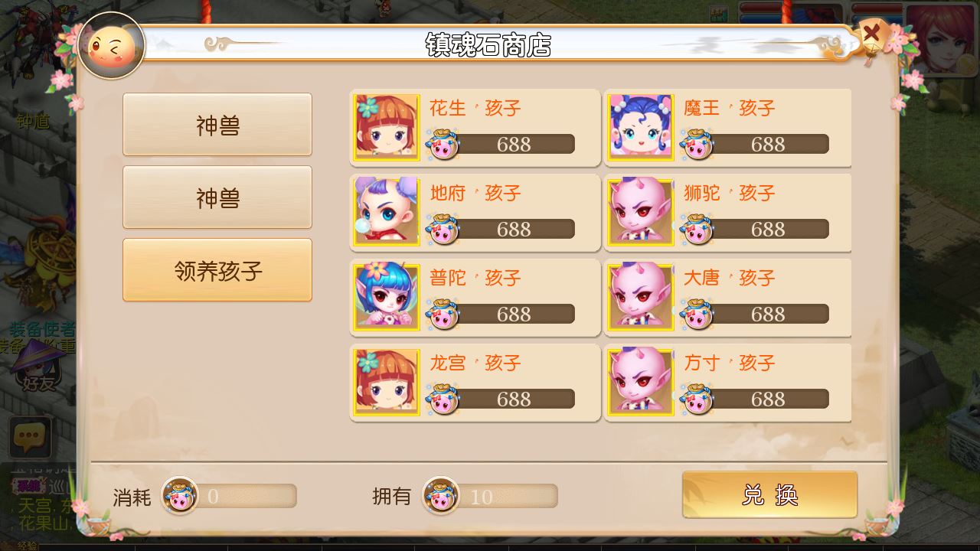
Task: Pick the 地府 孩子 purple-haired avatar
Action: 387,212
